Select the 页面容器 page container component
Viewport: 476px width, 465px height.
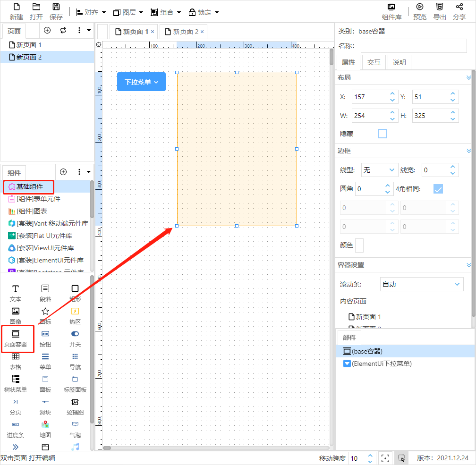(x=16, y=338)
